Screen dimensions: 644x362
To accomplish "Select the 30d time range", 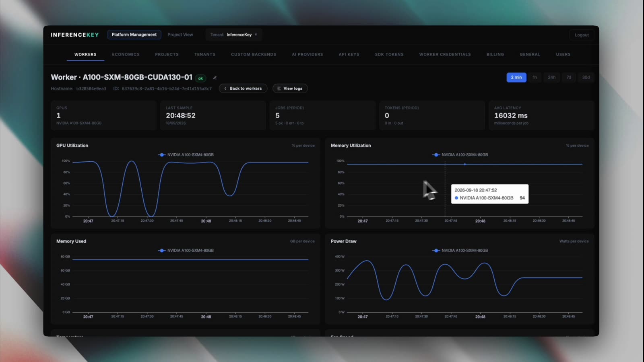I will click(x=586, y=77).
